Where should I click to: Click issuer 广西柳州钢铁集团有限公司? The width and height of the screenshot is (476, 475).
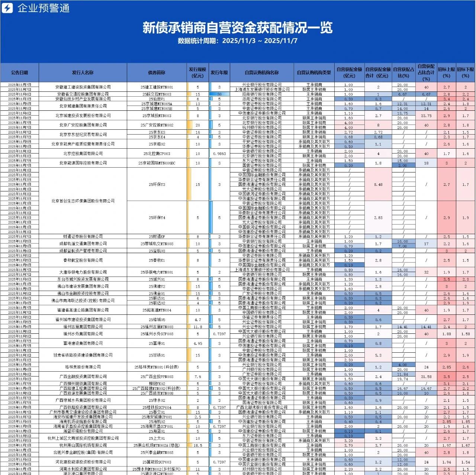coord(83,384)
